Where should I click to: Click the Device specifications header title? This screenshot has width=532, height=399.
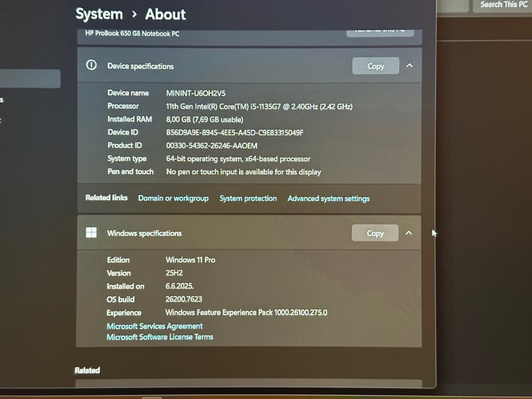[x=141, y=66]
